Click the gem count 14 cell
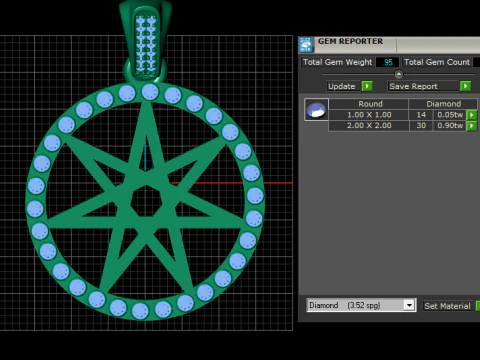The image size is (480, 360). tap(421, 115)
